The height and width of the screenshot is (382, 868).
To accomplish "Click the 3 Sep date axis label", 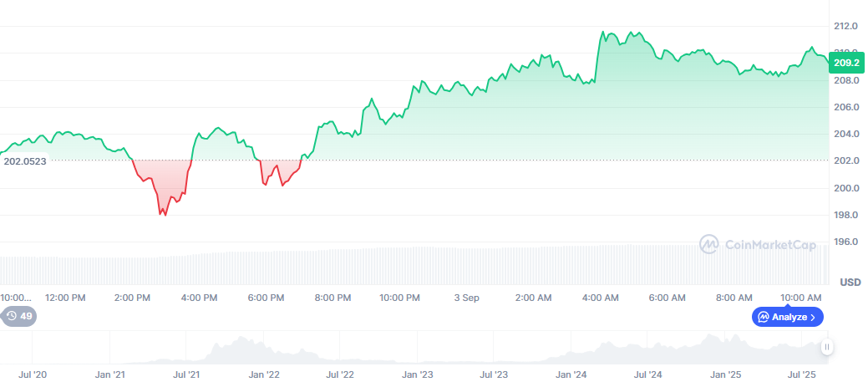I will coord(467,298).
